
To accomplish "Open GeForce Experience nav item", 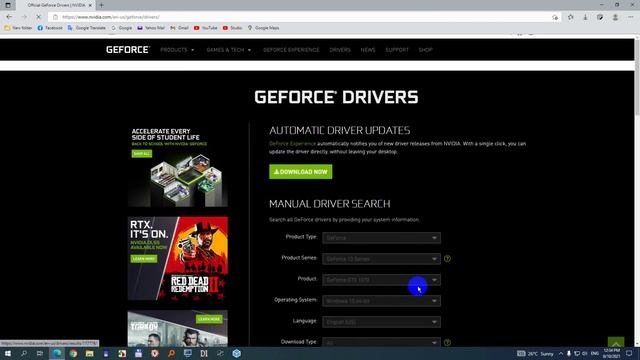I will (291, 50).
